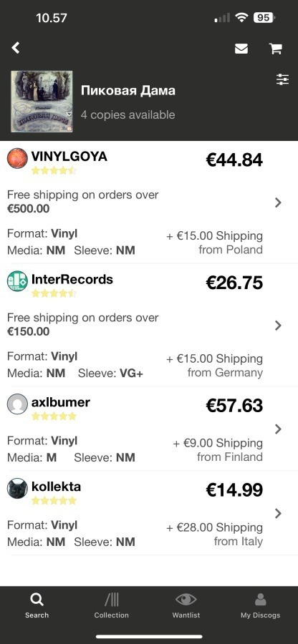Viewport: 298px width, 644px height.
Task: Expand VINYLGOYA listing chevron
Action: coord(278,202)
